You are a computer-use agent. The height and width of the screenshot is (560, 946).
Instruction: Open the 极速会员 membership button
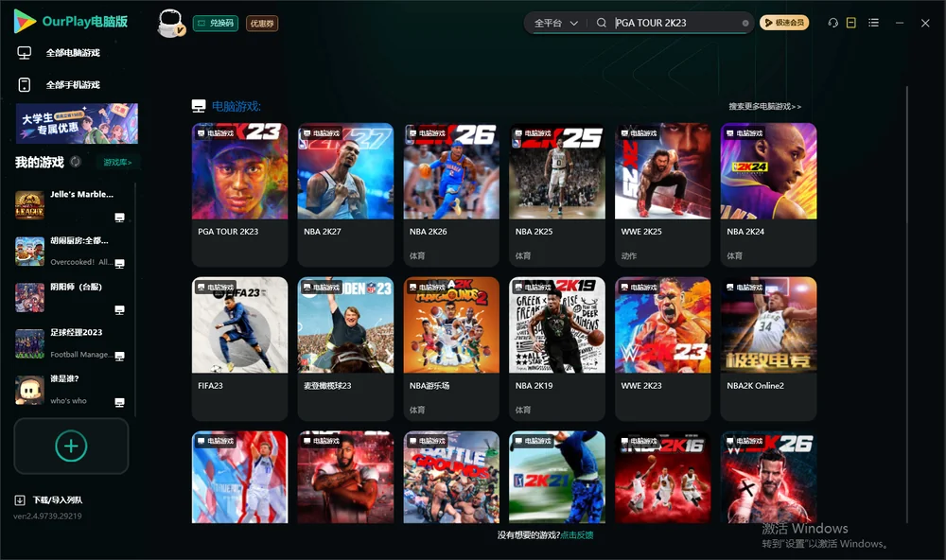(x=784, y=23)
